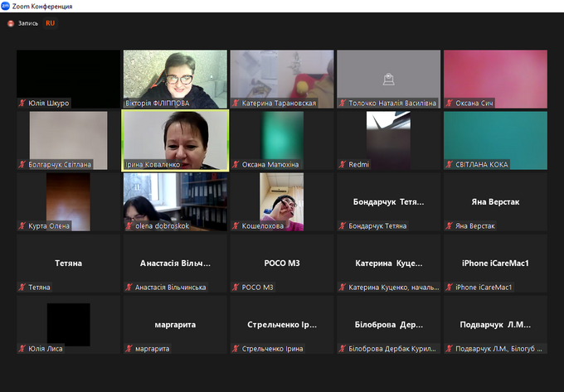Click the red recording indicator icon
The width and height of the screenshot is (564, 392).
tap(11, 24)
